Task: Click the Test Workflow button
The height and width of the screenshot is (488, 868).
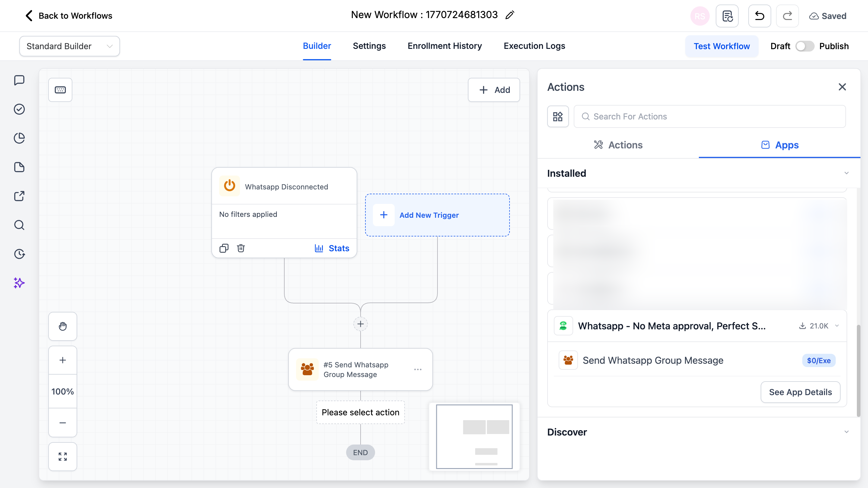Action: 721,46
